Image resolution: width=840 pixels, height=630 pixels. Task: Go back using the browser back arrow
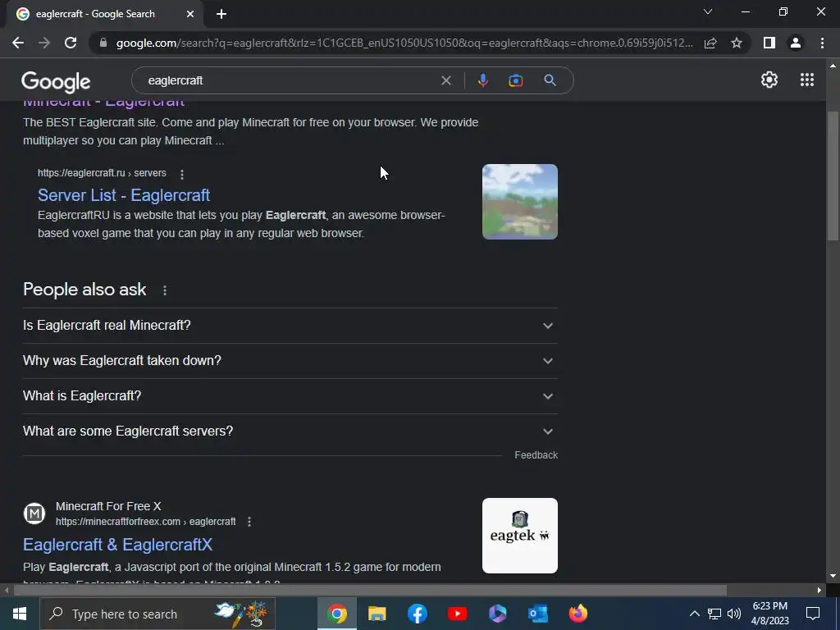click(18, 43)
